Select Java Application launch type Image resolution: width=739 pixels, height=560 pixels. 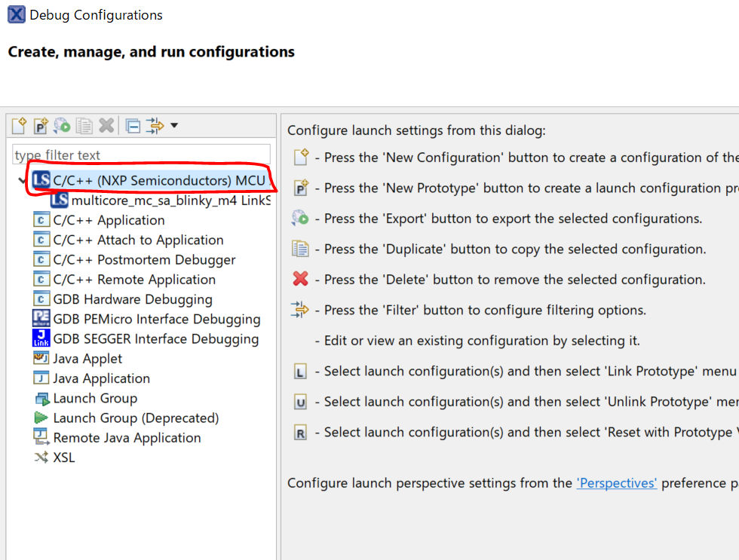tap(101, 378)
